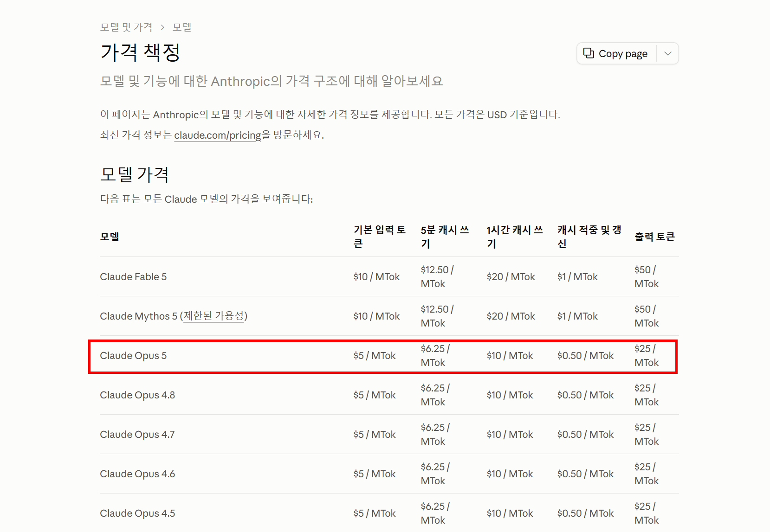Select the 'Claude Opus 4.6' model name
The width and height of the screenshot is (770, 532).
tap(137, 474)
